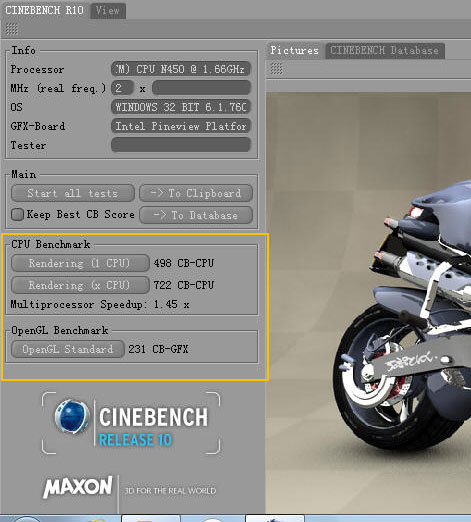Switch to the CINEBENCH Database tab
471x522 pixels.
click(384, 51)
